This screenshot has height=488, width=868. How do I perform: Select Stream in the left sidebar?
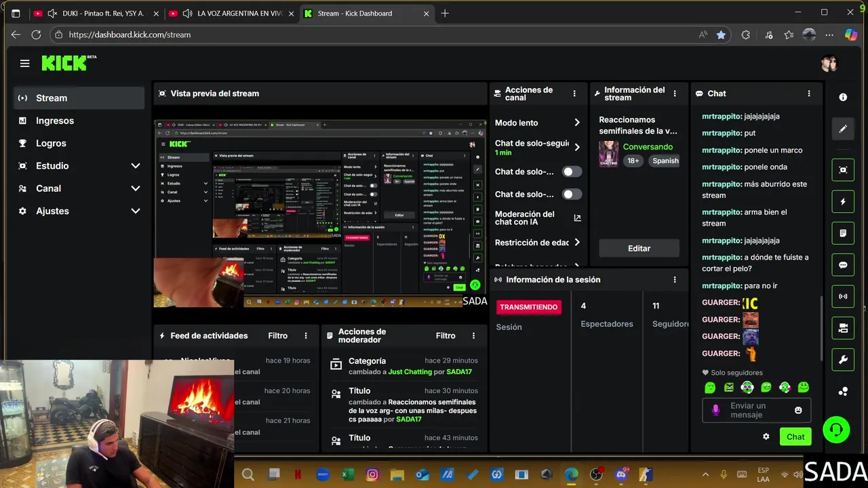click(79, 98)
